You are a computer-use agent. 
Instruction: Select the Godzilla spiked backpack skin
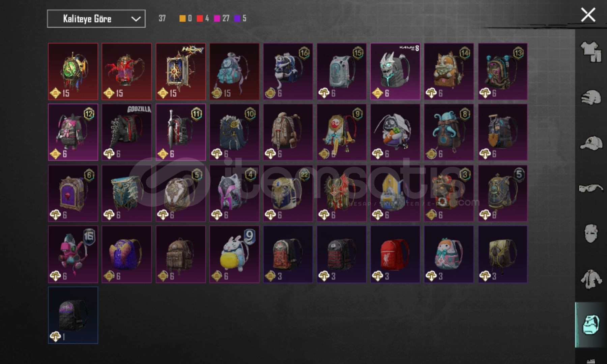click(127, 132)
